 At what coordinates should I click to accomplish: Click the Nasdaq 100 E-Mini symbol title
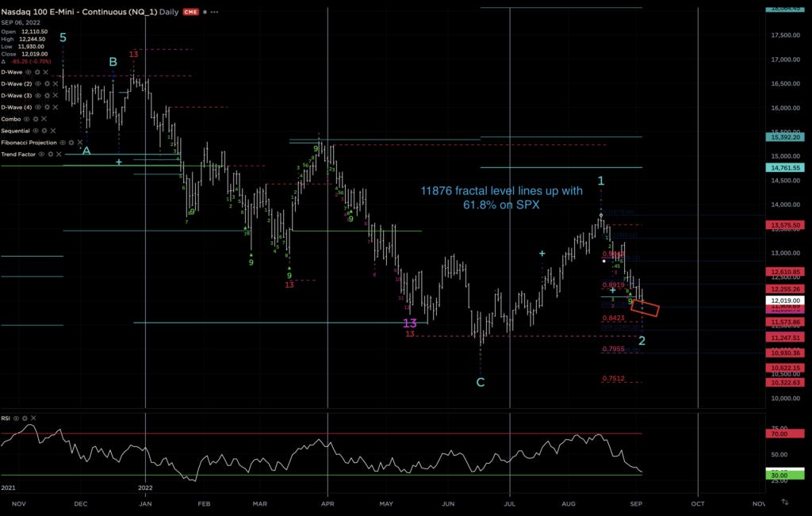click(79, 12)
